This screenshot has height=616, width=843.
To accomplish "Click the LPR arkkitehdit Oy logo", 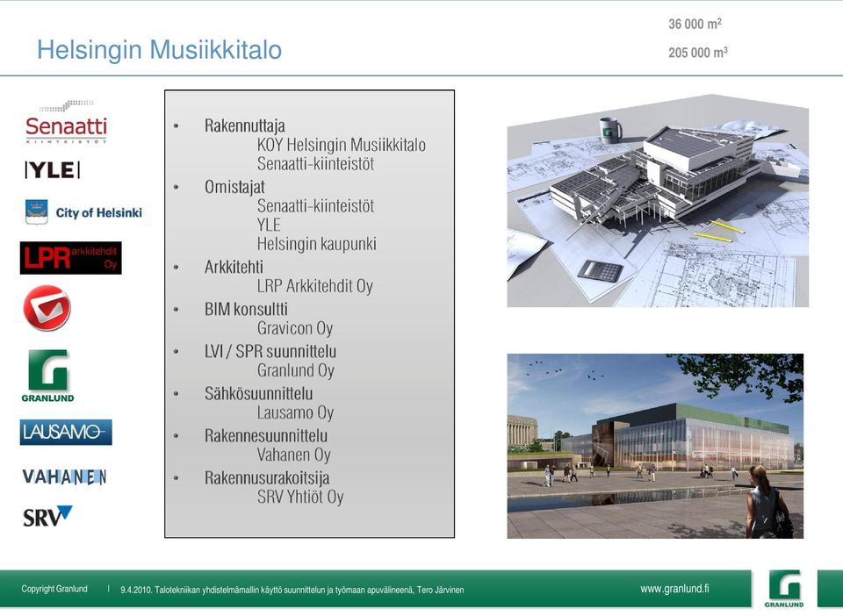I will coord(71,258).
